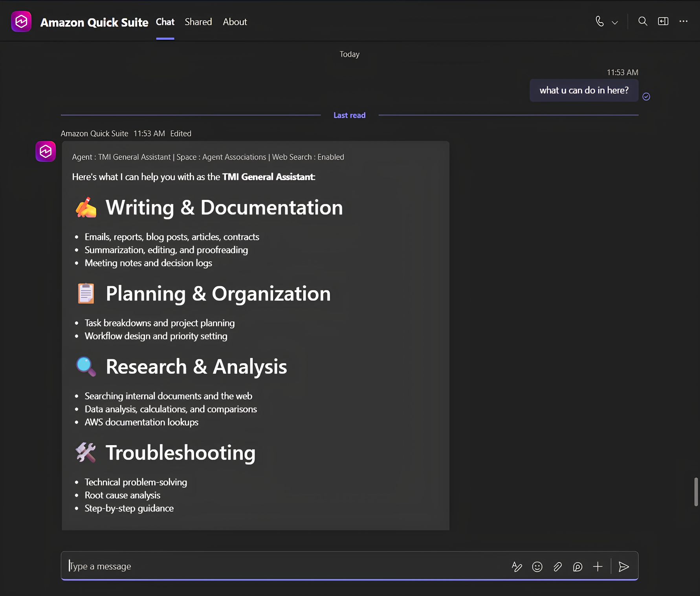Click the bold 'TMI General Assistant' intro text
The image size is (700, 596).
[268, 177]
